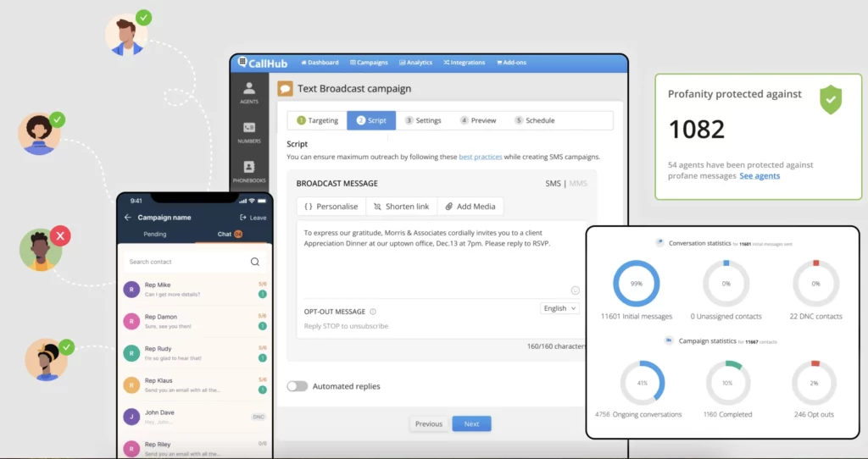The height and width of the screenshot is (459, 868).
Task: Open the Analytics menu
Action: coord(415,63)
